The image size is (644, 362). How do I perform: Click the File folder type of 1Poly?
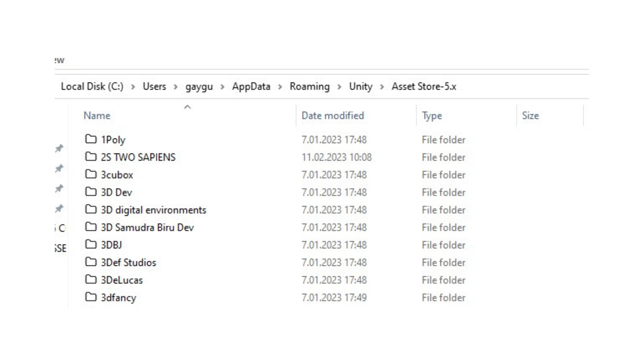click(x=444, y=140)
